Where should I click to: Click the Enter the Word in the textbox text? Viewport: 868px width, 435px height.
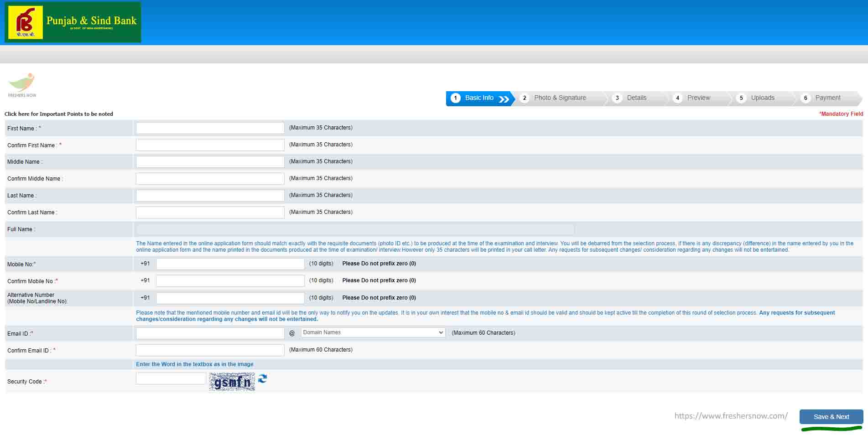[x=195, y=364]
